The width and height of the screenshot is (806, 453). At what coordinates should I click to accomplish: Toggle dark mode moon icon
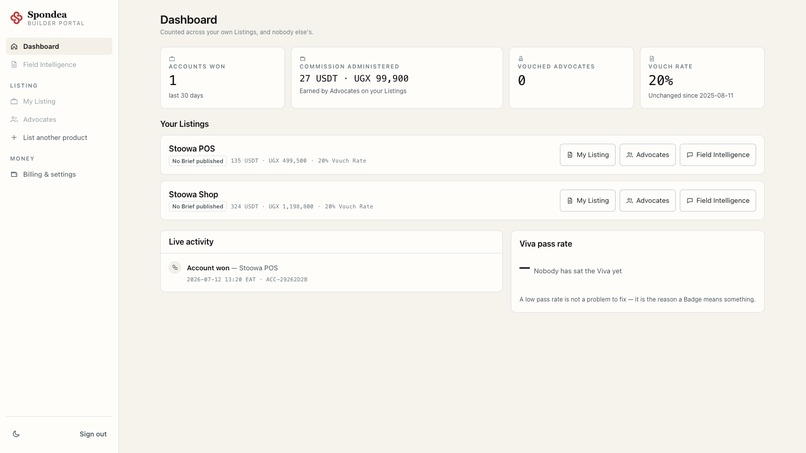coord(16,434)
